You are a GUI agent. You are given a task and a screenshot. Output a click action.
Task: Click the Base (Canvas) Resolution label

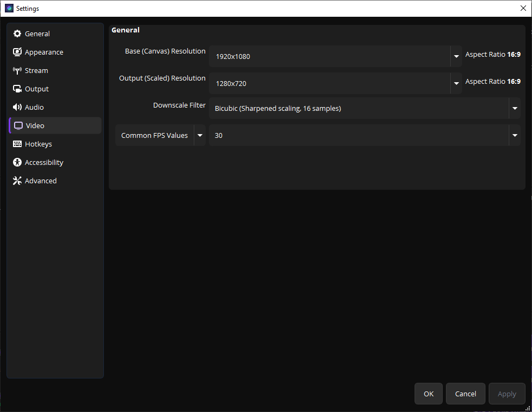(x=165, y=51)
